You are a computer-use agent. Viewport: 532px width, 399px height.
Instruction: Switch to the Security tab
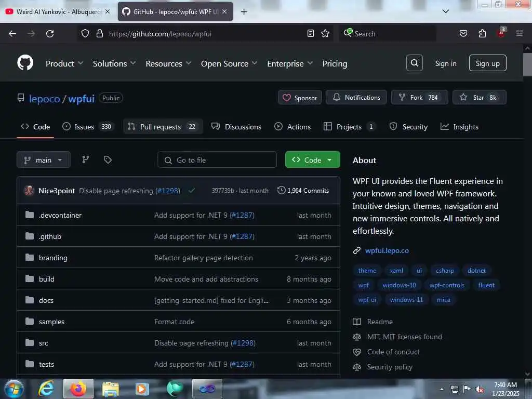click(408, 127)
